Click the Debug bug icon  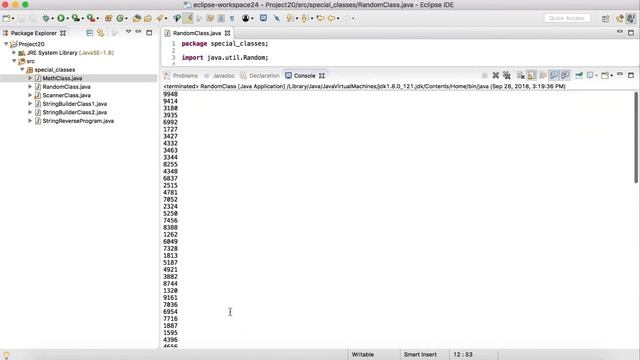pos(46,18)
